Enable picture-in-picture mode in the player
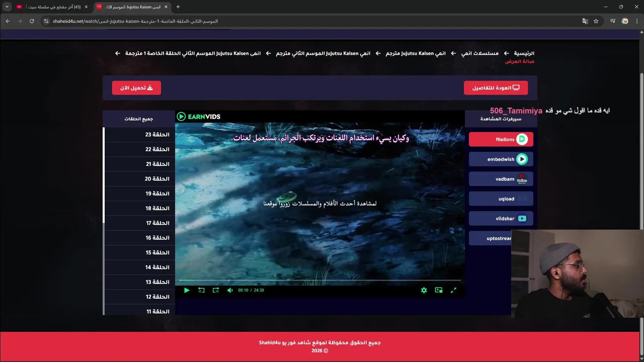The height and width of the screenshot is (362, 644). point(439,290)
